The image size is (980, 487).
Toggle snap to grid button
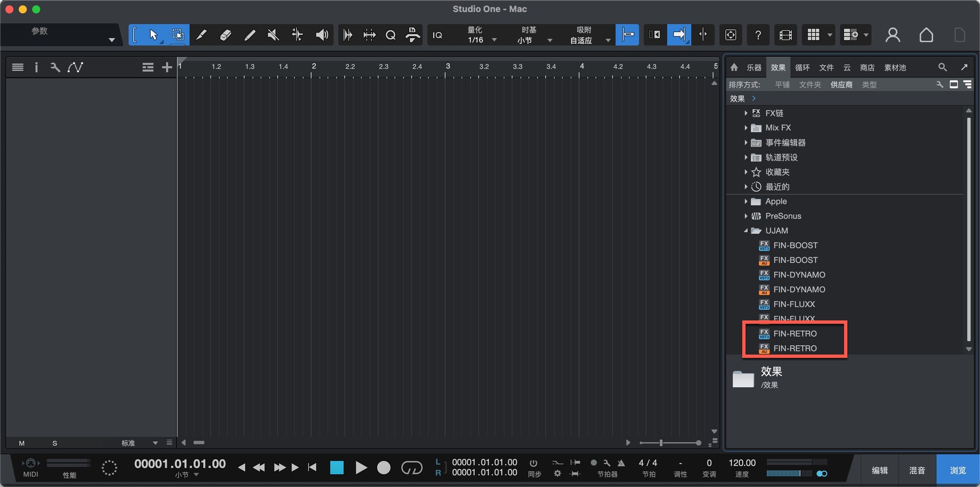[627, 35]
